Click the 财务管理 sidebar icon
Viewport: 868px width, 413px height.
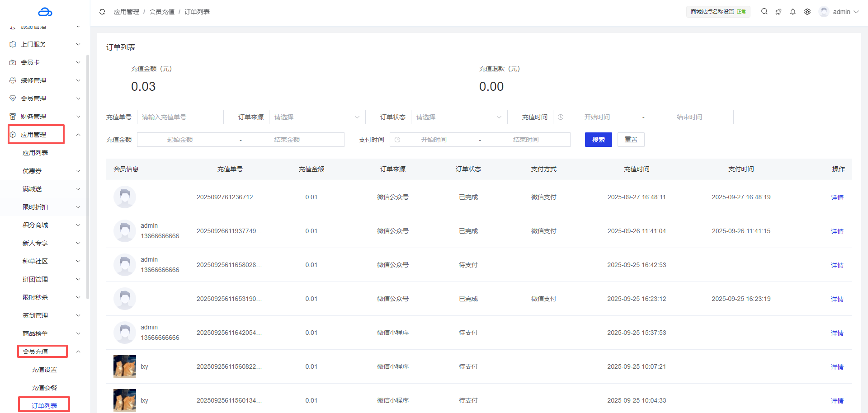[13, 117]
